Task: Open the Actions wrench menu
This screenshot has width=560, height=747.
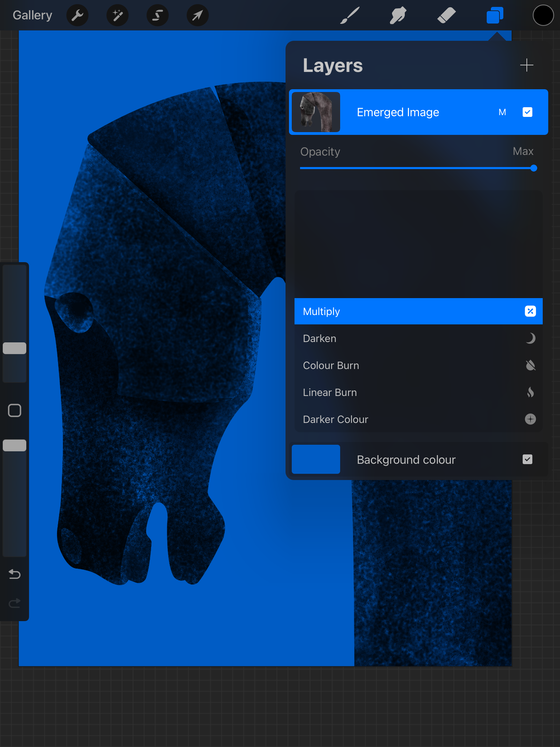Action: pos(77,15)
